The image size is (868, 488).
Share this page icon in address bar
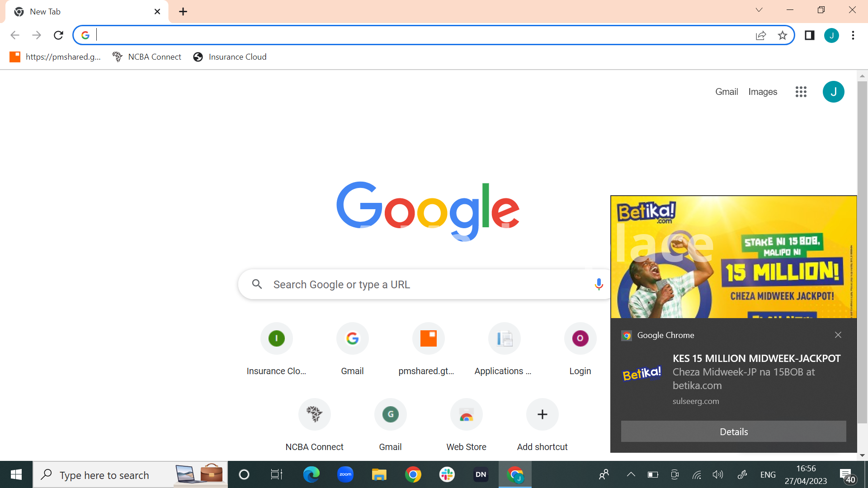pyautogui.click(x=761, y=35)
